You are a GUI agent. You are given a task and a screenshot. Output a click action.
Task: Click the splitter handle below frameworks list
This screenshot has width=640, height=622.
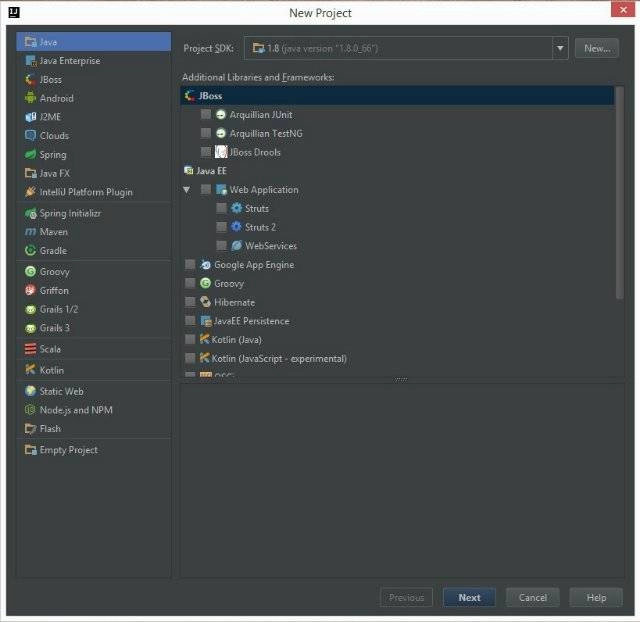tap(401, 380)
